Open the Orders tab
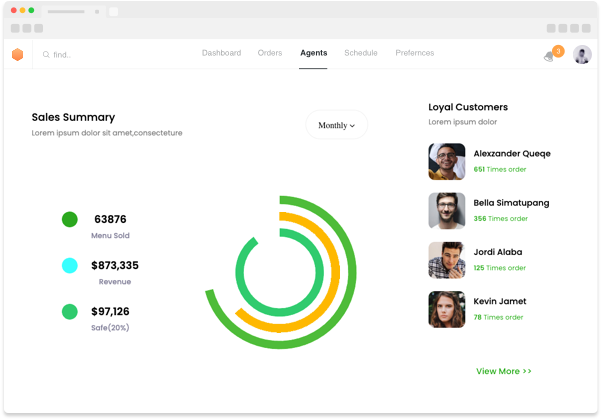602x420 pixels. [270, 53]
